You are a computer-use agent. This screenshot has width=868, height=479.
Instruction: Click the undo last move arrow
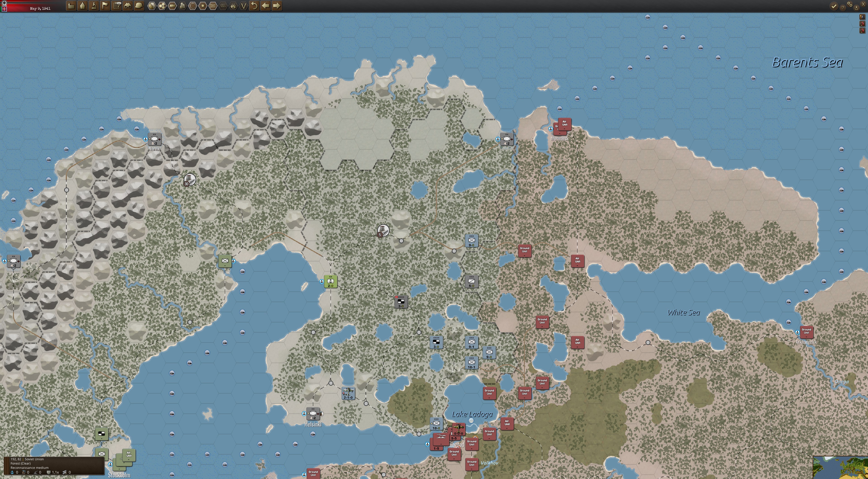[x=254, y=6]
